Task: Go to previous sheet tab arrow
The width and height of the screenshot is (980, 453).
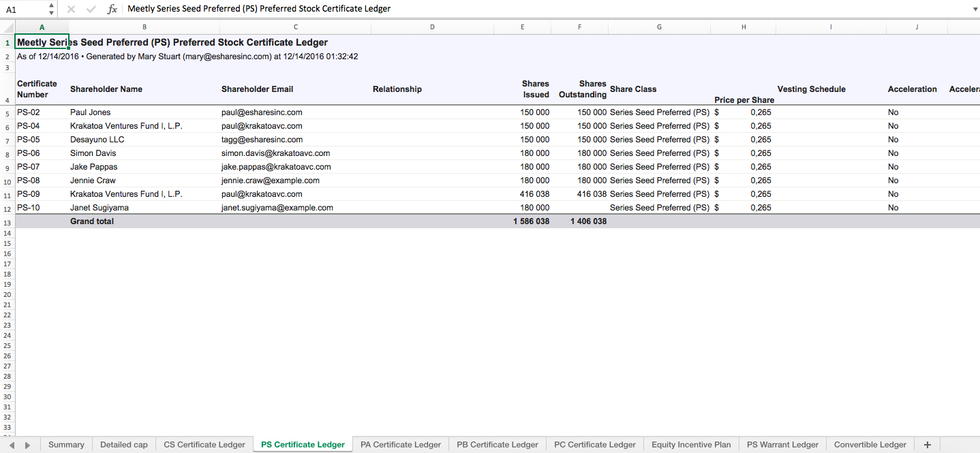Action: coord(12,445)
